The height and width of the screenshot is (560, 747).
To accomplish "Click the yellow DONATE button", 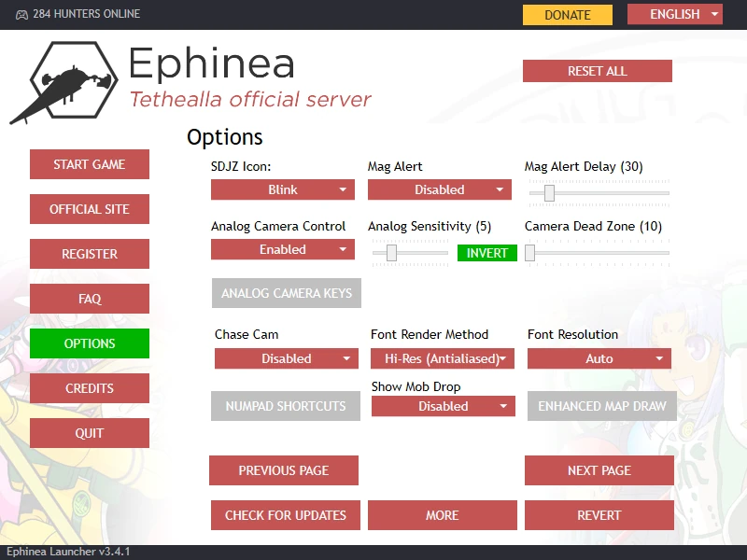I will [x=567, y=15].
